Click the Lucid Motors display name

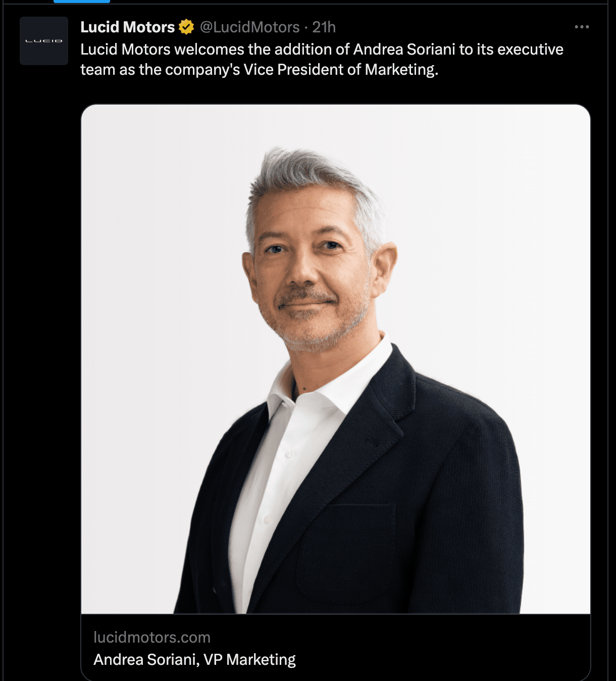(x=127, y=27)
